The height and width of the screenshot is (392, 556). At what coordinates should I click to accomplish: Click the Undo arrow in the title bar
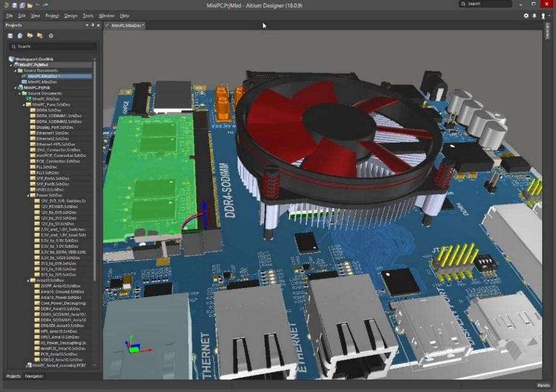pos(37,5)
